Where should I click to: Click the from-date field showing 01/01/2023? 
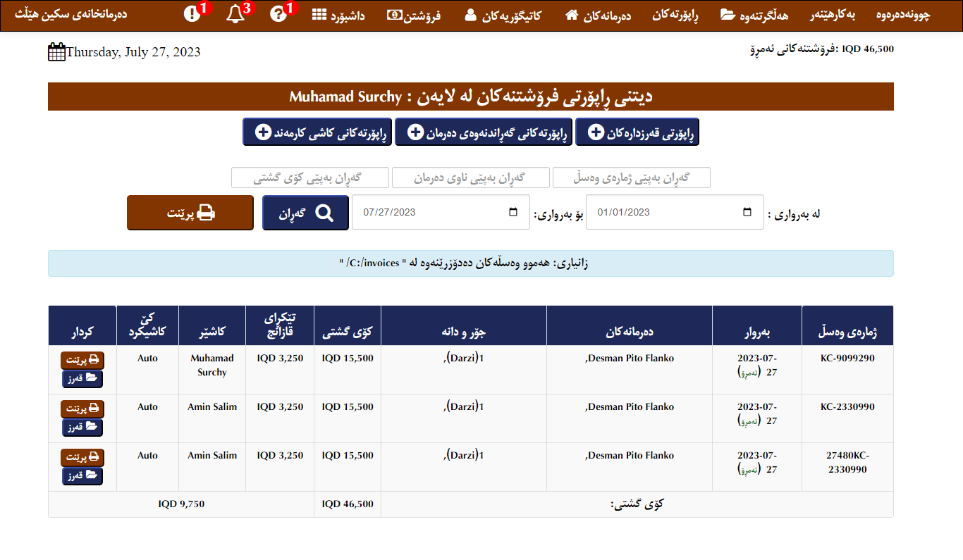[x=676, y=212]
